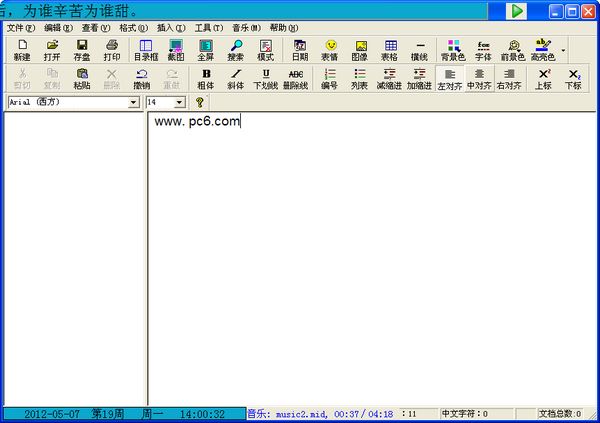Open the Arial font name dropdown
The image size is (600, 423).
coord(133,102)
